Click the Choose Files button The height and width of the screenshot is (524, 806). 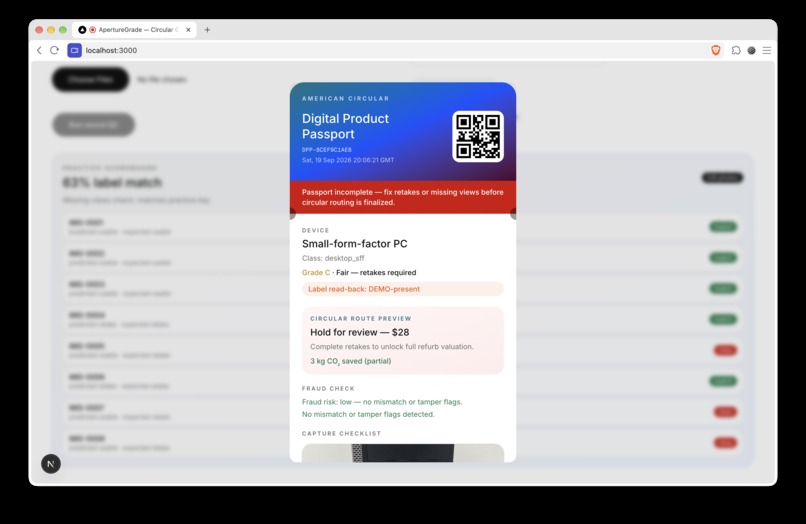90,80
